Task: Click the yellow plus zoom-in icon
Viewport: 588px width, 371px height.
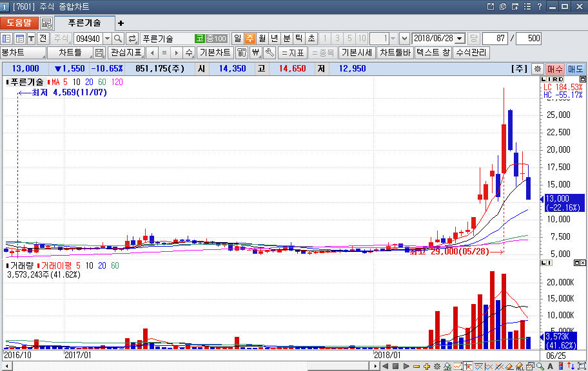Action: click(427, 366)
